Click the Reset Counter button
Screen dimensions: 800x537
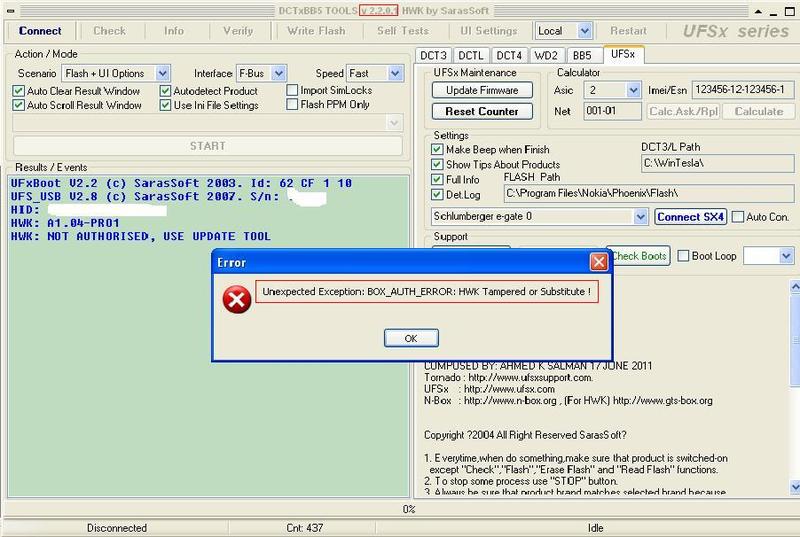[482, 111]
